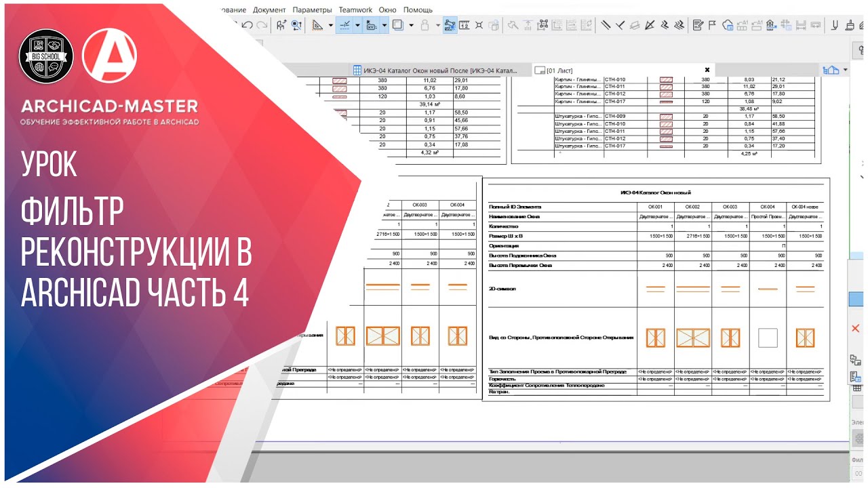
Task: Click the hatch swatch in the Кирпич СТН-010 row
Action: [666, 79]
